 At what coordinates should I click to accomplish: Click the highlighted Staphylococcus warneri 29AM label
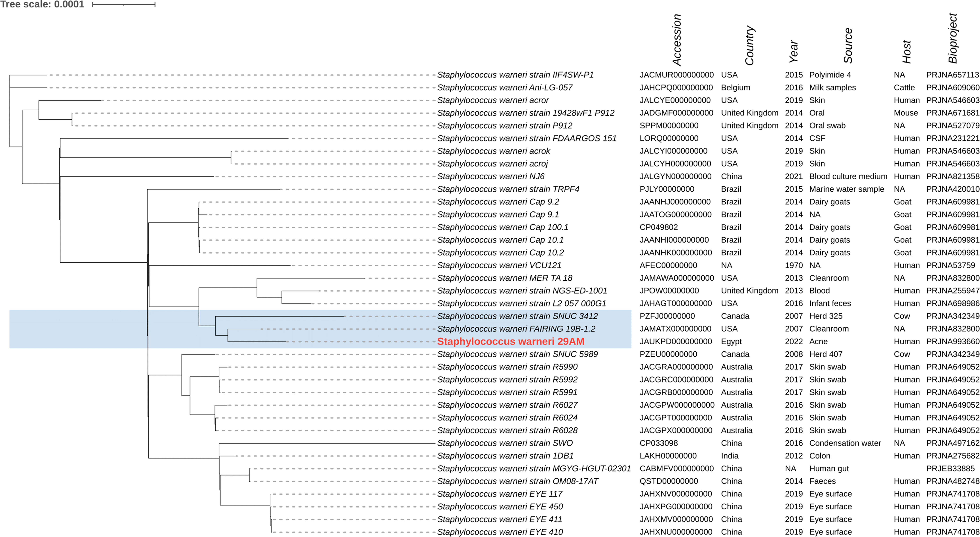pos(510,341)
